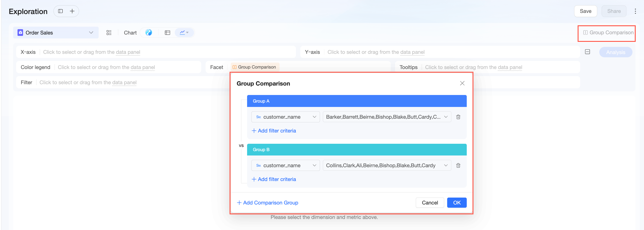Click the Chart label
This screenshot has width=644, height=230.
point(130,33)
